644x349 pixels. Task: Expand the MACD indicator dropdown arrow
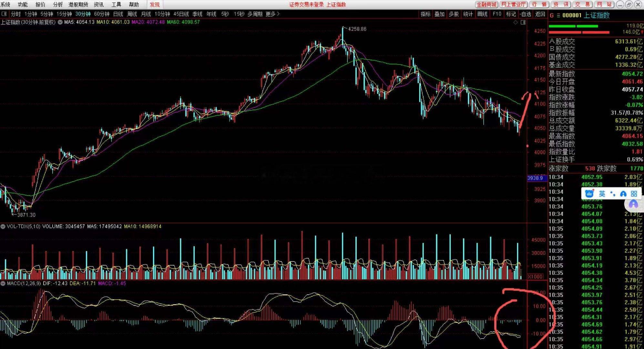point(3,283)
